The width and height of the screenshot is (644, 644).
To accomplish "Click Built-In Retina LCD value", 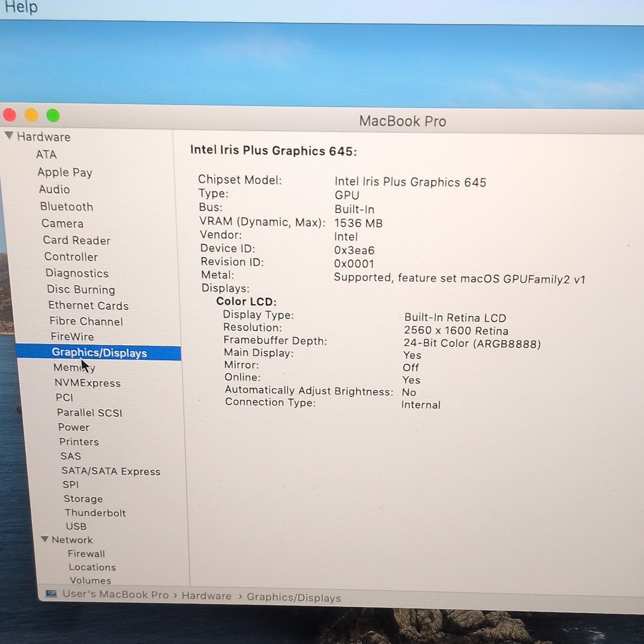I will pyautogui.click(x=455, y=318).
